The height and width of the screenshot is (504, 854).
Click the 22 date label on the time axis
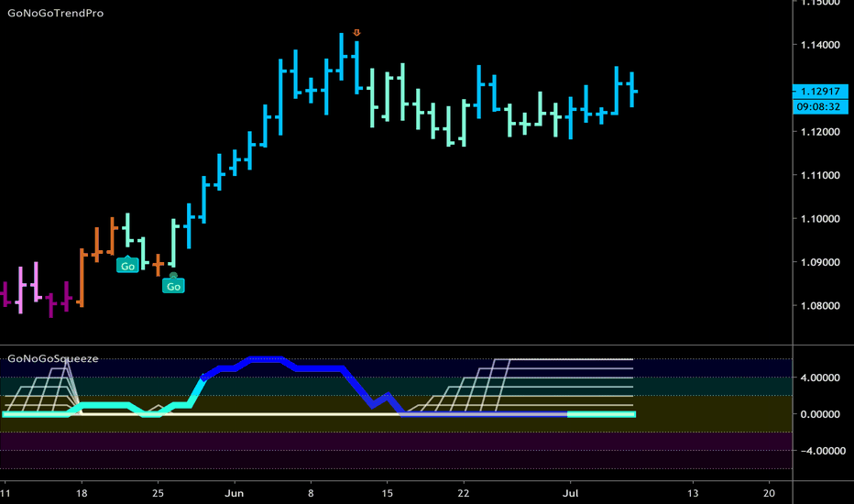463,494
